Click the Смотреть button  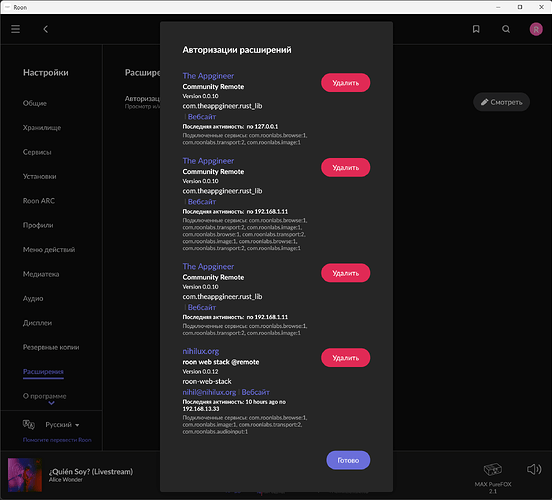[x=501, y=102]
